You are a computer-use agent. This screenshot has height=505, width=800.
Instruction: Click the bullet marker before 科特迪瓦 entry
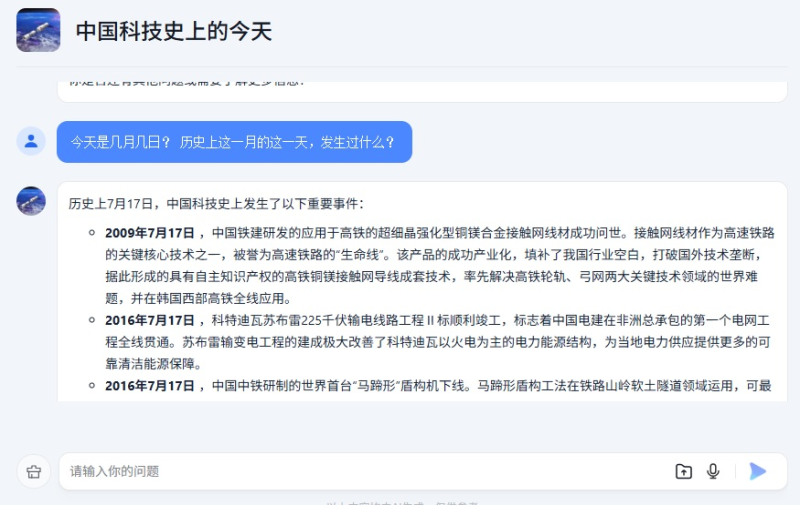point(92,320)
